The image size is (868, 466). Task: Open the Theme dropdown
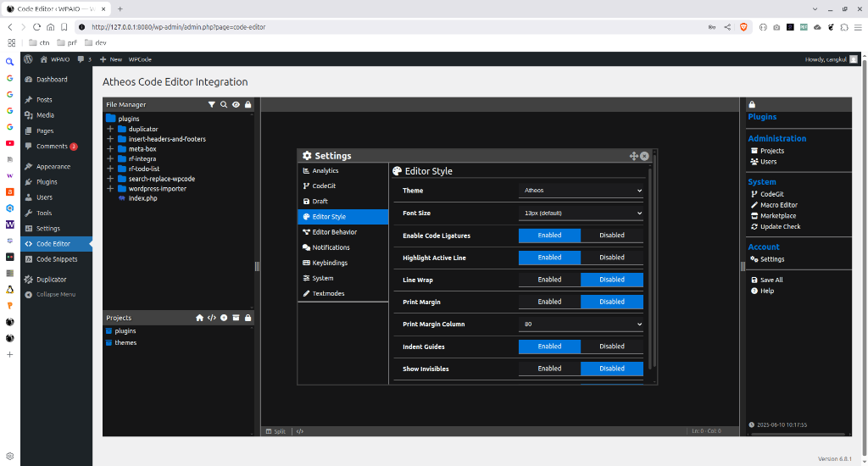(581, 191)
